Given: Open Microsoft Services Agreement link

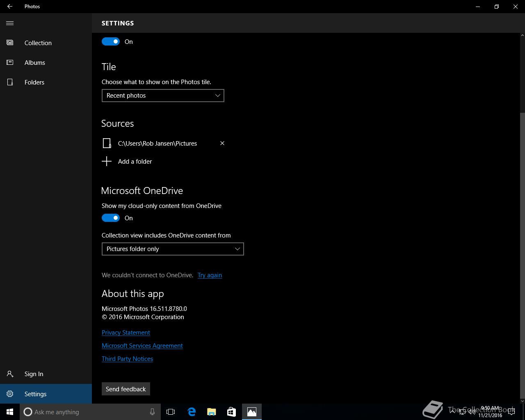Looking at the screenshot, I should [x=142, y=346].
